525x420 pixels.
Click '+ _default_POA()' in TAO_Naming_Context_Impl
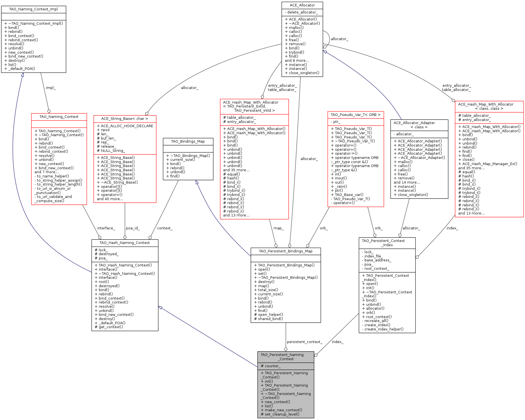(x=20, y=69)
